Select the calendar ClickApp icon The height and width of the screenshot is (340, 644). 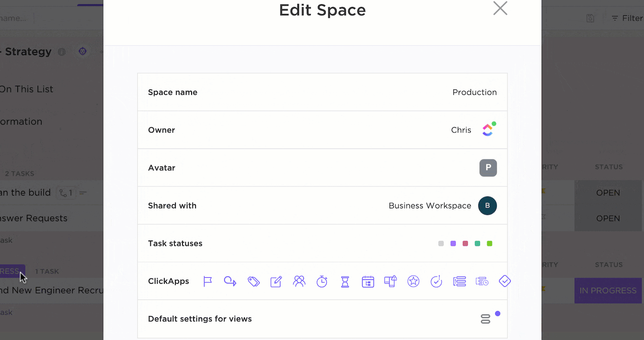tap(368, 281)
